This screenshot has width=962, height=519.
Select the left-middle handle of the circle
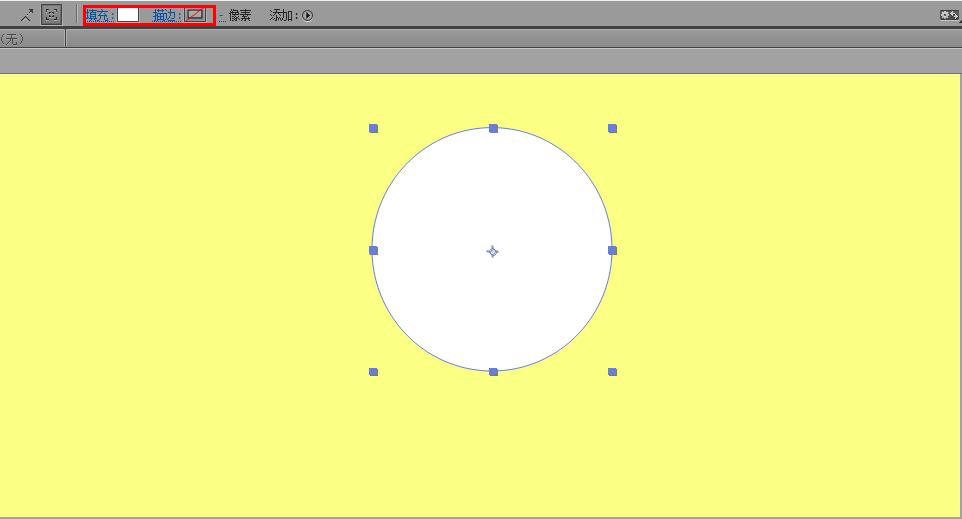[x=374, y=250]
